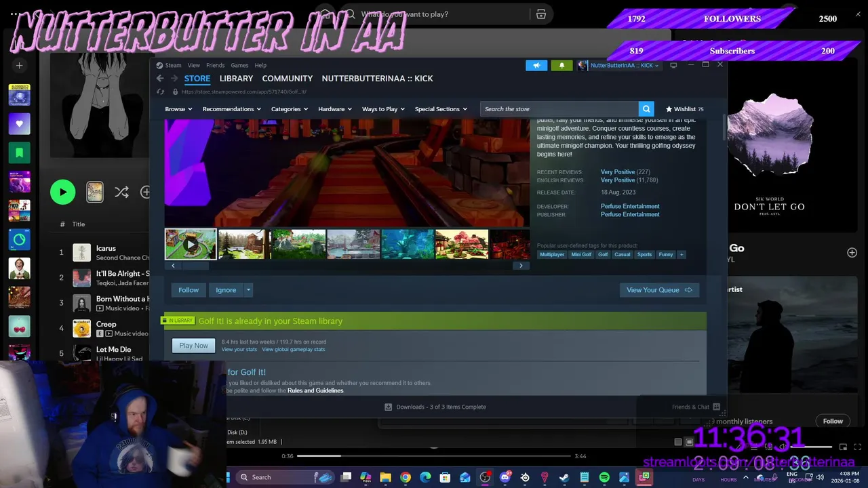The width and height of the screenshot is (868, 488).
Task: Open Downloads status at Steam bottom bar
Action: click(435, 407)
